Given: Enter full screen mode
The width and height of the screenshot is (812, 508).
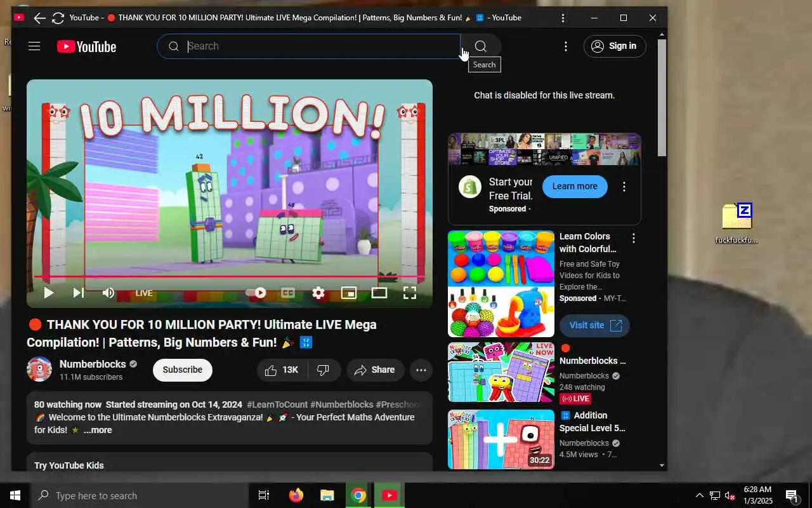Looking at the screenshot, I should 410,293.
